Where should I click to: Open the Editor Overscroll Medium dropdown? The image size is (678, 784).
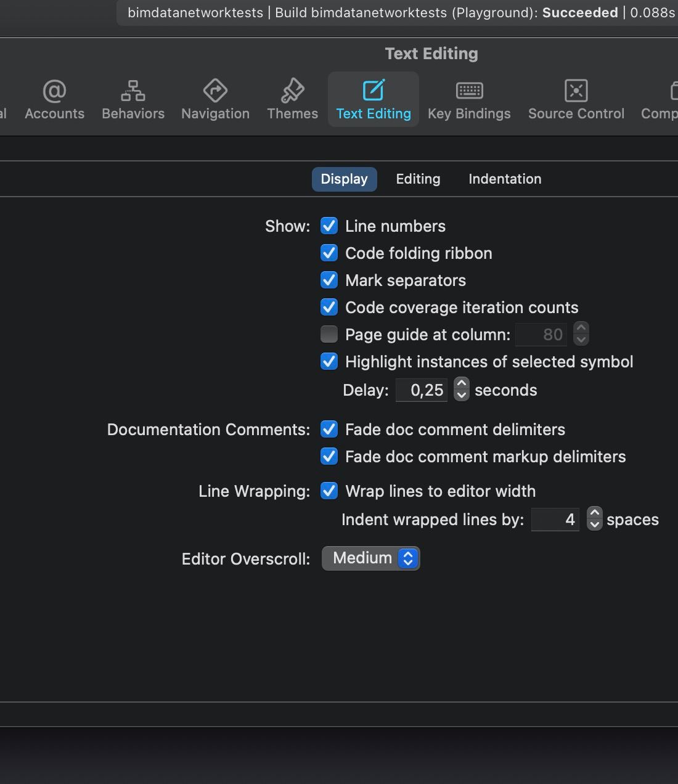[x=370, y=558]
